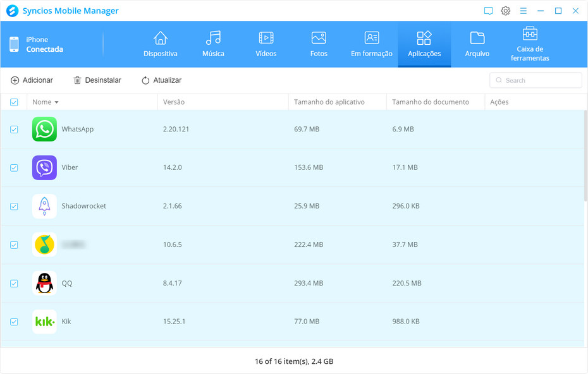Click the Adicionar plus icon
Image resolution: width=588 pixels, height=374 pixels.
point(15,80)
